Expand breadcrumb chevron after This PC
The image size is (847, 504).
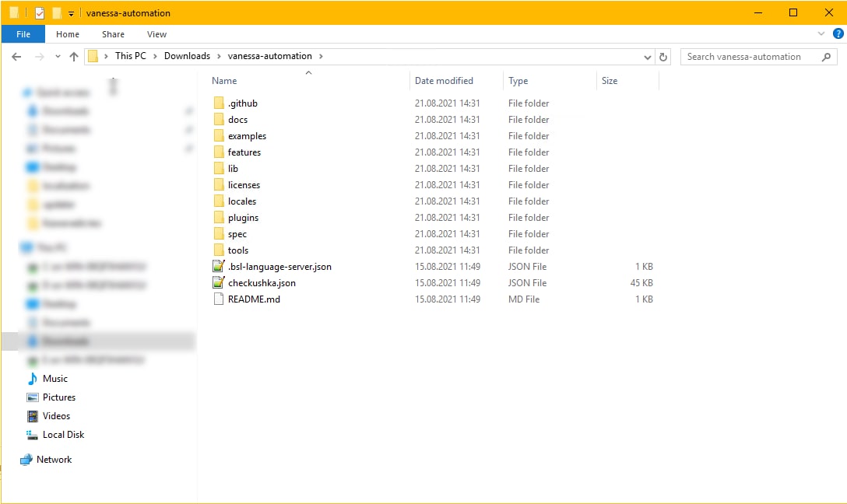coord(155,56)
